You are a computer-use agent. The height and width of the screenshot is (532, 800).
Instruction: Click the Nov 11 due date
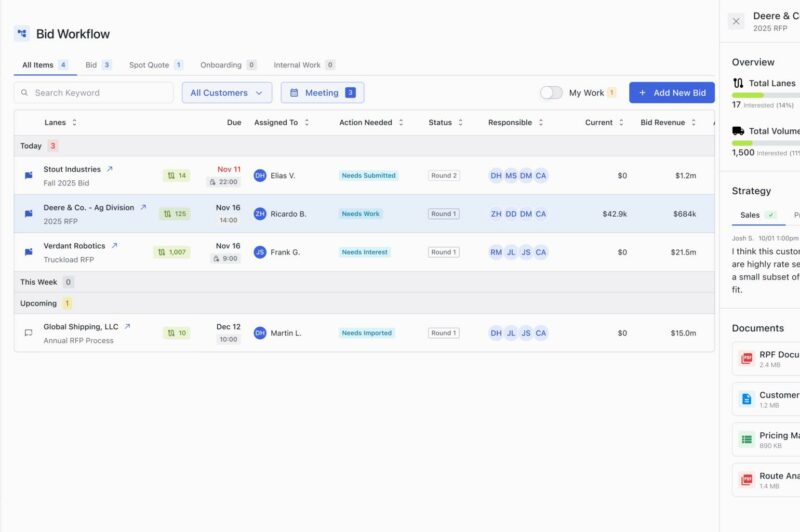point(229,169)
